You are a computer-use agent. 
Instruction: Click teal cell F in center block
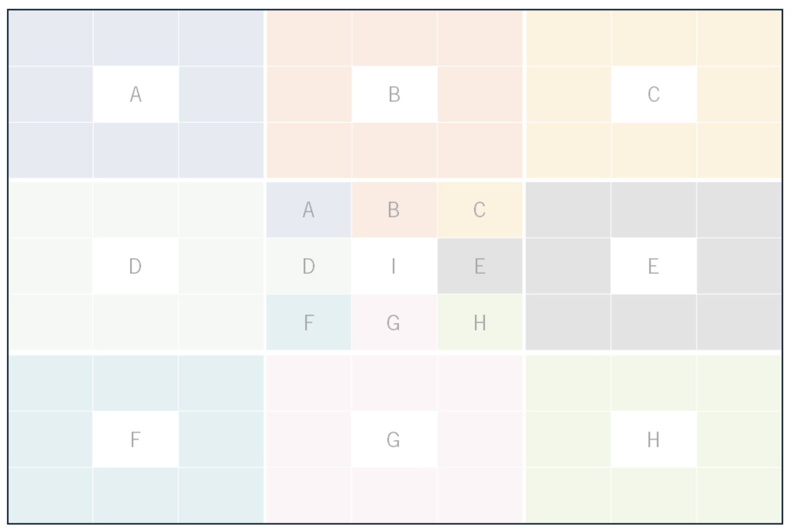click(x=309, y=322)
